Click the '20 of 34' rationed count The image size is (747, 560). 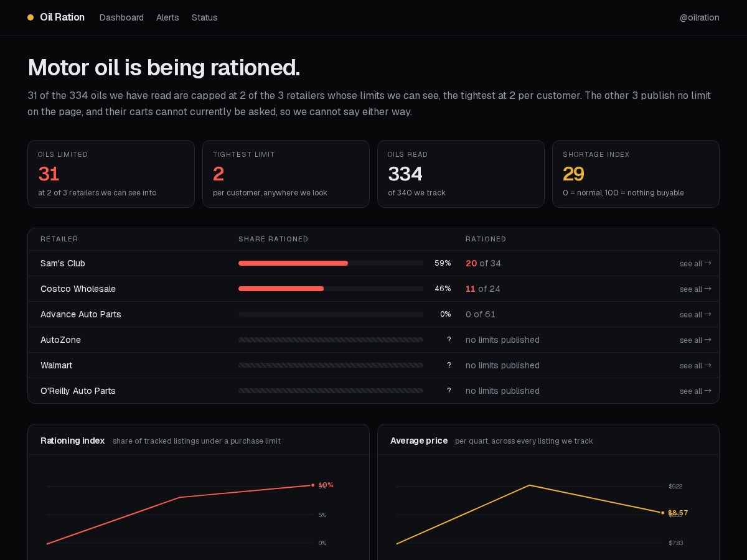pyautogui.click(x=483, y=263)
